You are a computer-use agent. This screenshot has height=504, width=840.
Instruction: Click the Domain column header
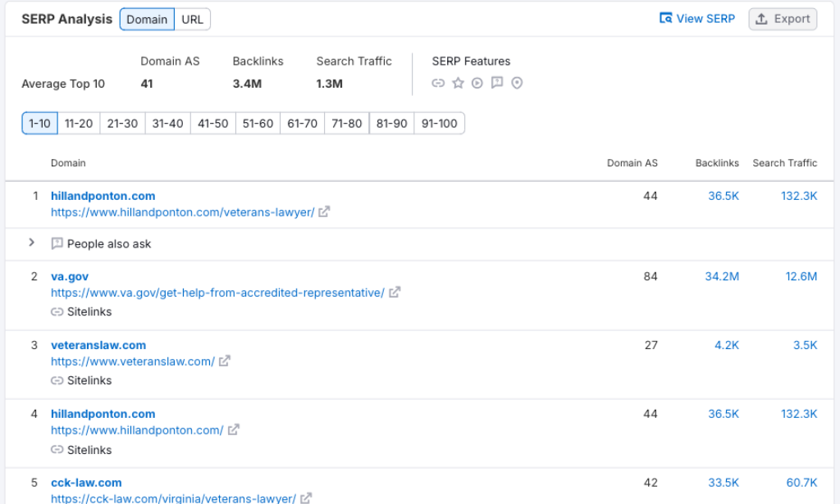click(x=68, y=163)
